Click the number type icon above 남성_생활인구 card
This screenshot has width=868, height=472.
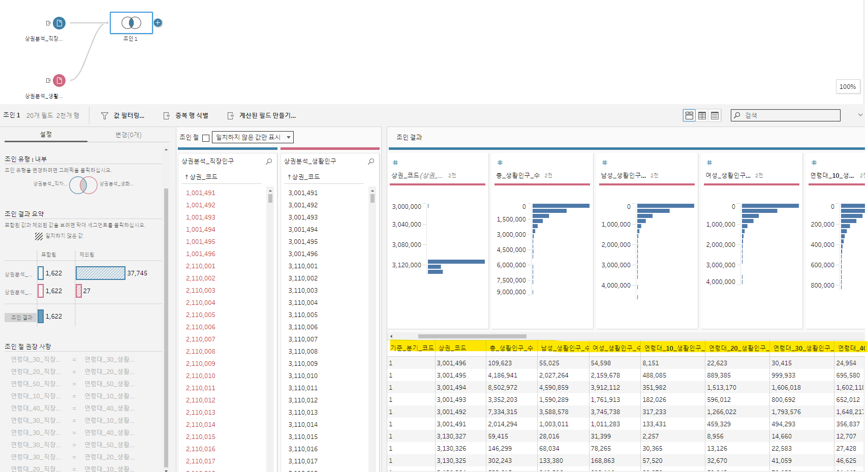tap(604, 163)
